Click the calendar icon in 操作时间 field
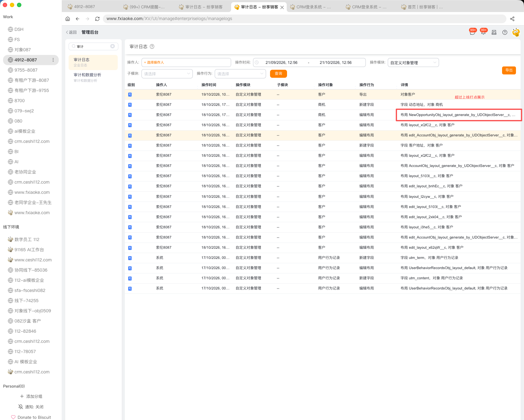Image resolution: width=524 pixels, height=420 pixels. (x=257, y=63)
